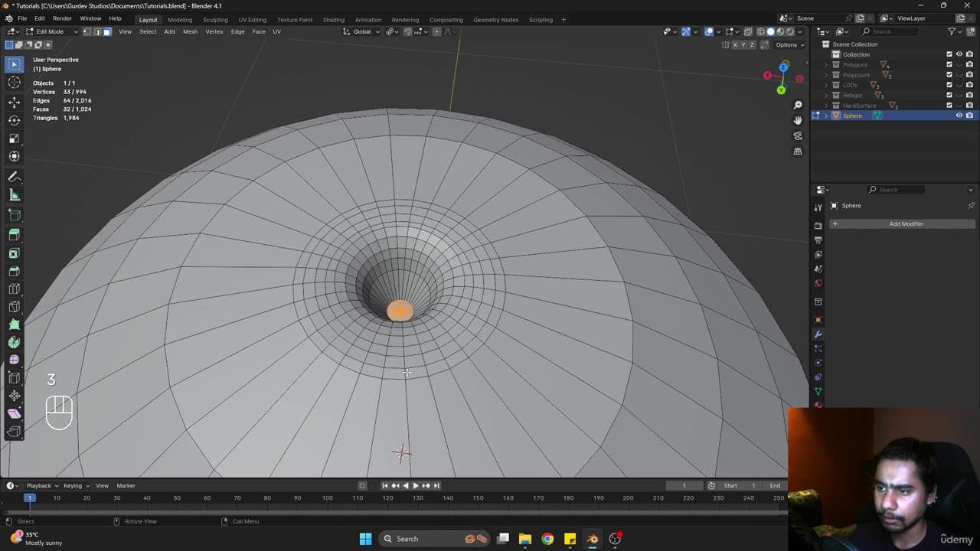
Task: Open the Vertex menu
Action: (x=214, y=31)
